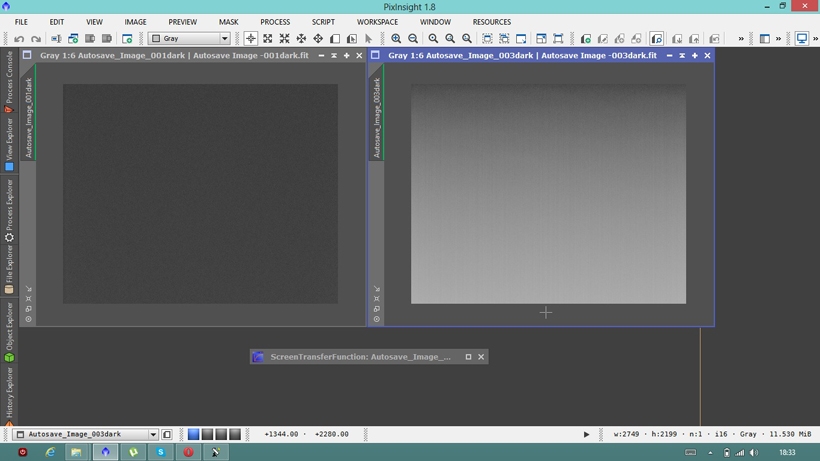Expand the far-right toolbar overflow chevron
The width and height of the screenshot is (820, 461).
click(x=815, y=39)
